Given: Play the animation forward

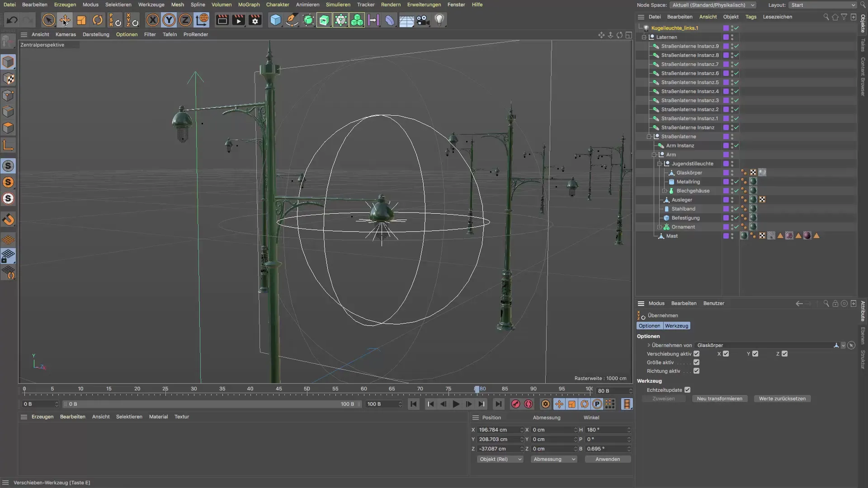Looking at the screenshot, I should [456, 404].
